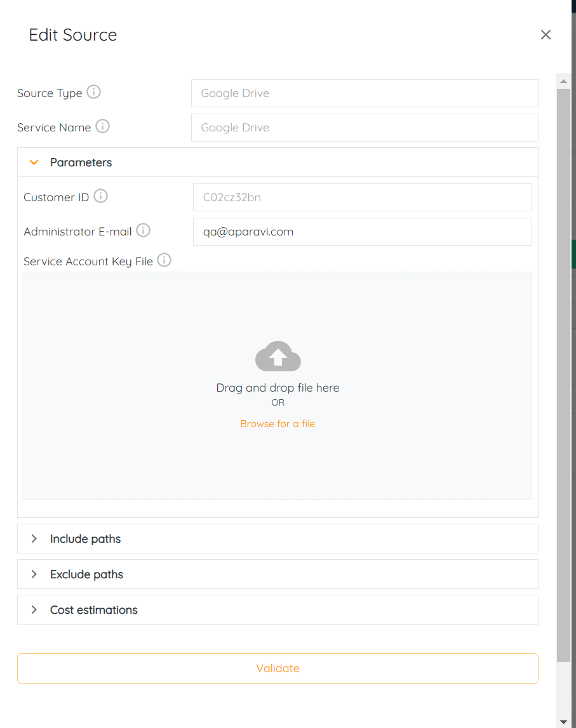Click the Customer ID info icon
Screen dimensions: 576x728
tap(100, 196)
